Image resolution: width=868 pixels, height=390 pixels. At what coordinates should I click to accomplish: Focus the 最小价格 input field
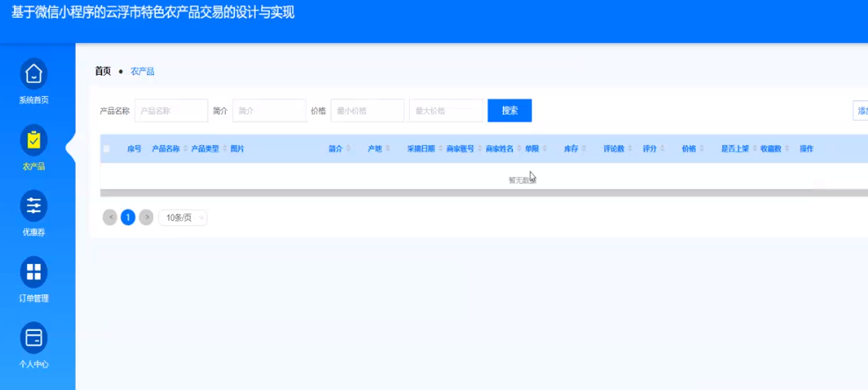point(368,111)
